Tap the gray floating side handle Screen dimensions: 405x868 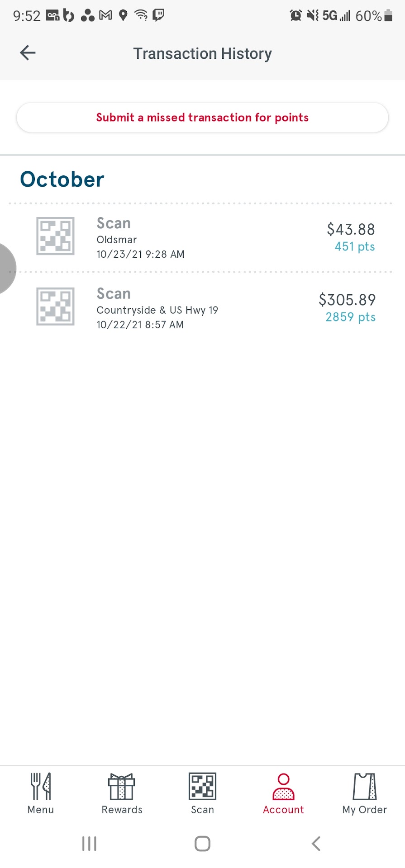pyautogui.click(x=5, y=269)
